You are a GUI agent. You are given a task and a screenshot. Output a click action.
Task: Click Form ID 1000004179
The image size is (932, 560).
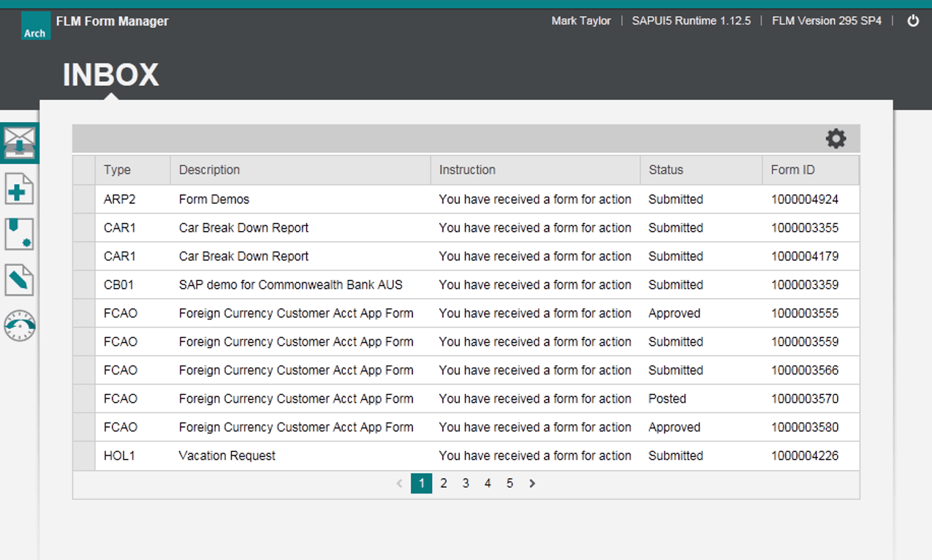[x=805, y=256]
